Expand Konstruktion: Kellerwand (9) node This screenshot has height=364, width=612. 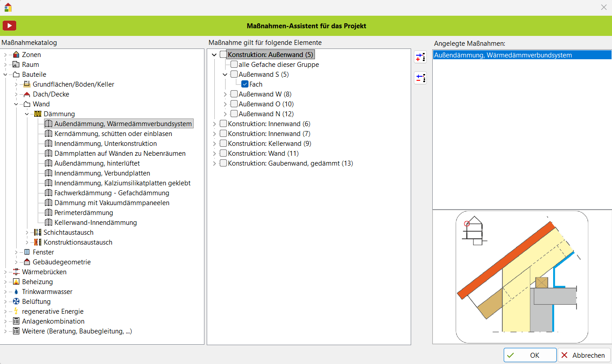point(214,144)
